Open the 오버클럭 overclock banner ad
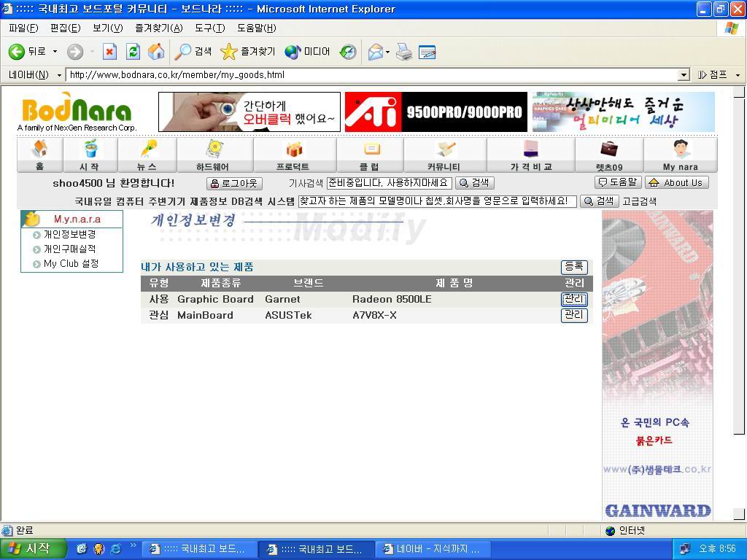 [x=249, y=112]
